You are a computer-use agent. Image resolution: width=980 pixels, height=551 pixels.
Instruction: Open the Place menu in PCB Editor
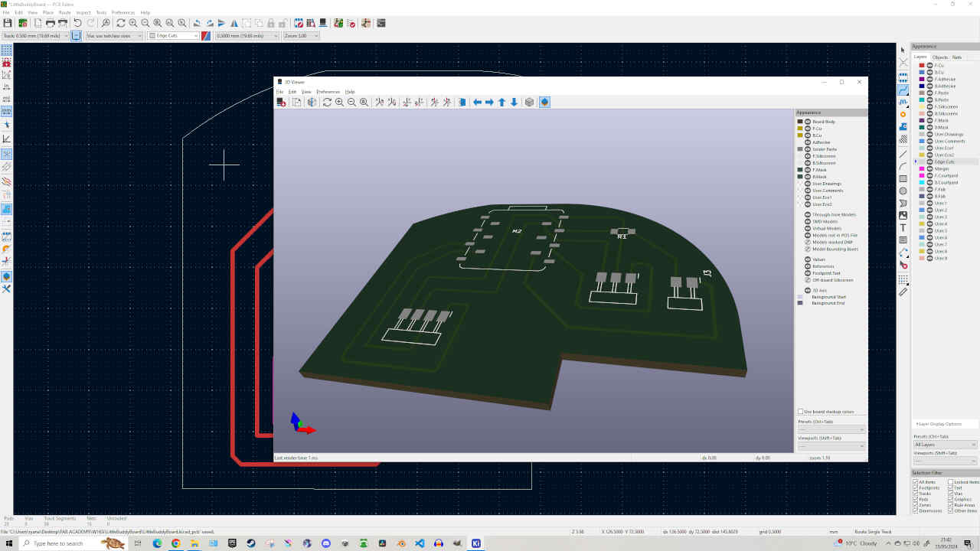pos(48,12)
